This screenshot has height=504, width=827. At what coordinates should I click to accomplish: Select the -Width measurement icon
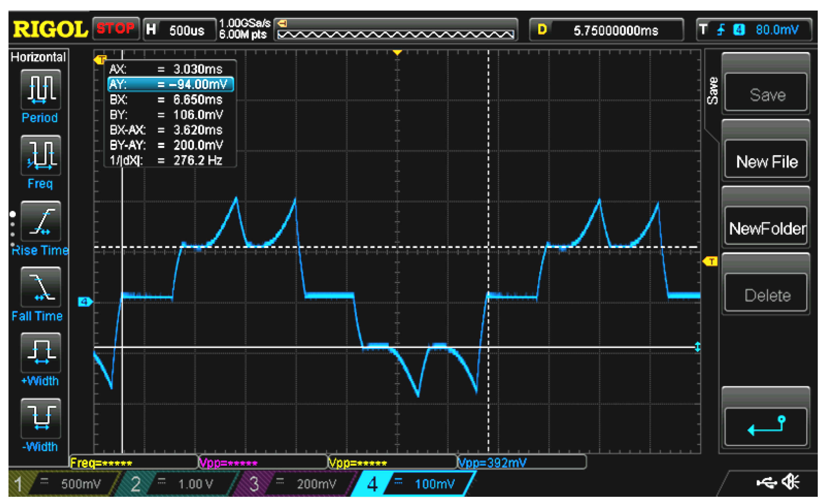click(x=41, y=419)
